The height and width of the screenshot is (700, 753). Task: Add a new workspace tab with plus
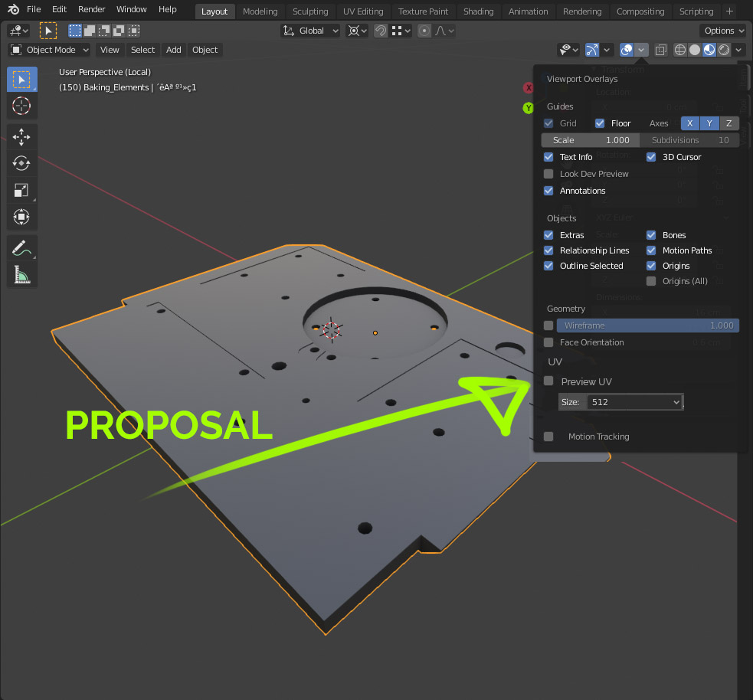point(729,11)
